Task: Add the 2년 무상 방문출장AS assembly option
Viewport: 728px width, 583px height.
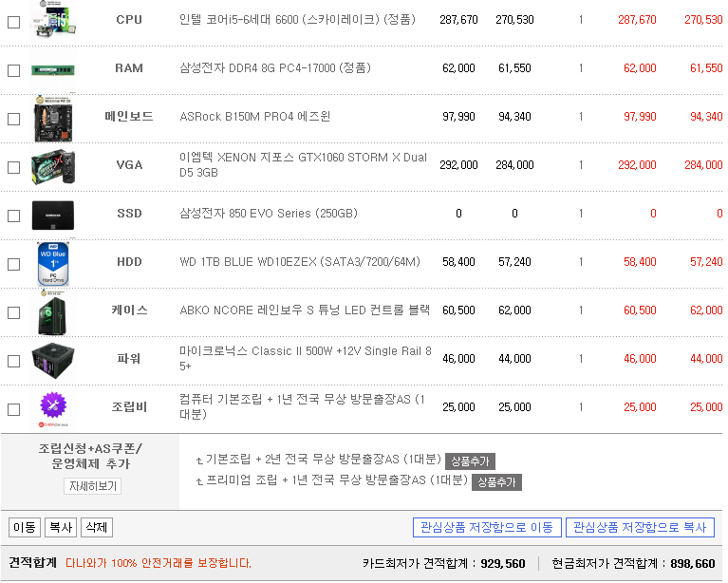Action: point(470,461)
